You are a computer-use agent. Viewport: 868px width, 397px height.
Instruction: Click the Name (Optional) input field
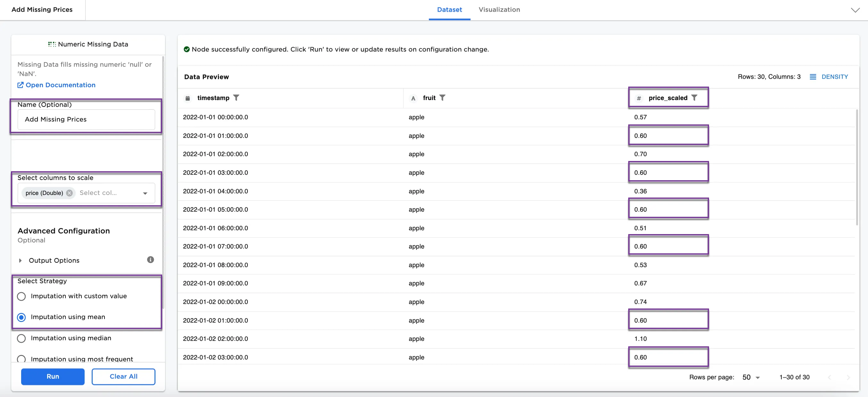86,119
